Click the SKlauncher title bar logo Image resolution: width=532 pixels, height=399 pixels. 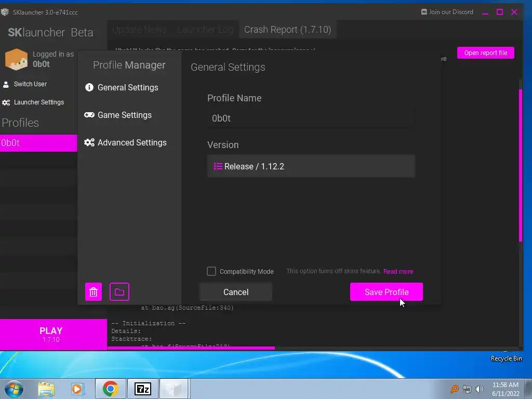click(x=5, y=12)
